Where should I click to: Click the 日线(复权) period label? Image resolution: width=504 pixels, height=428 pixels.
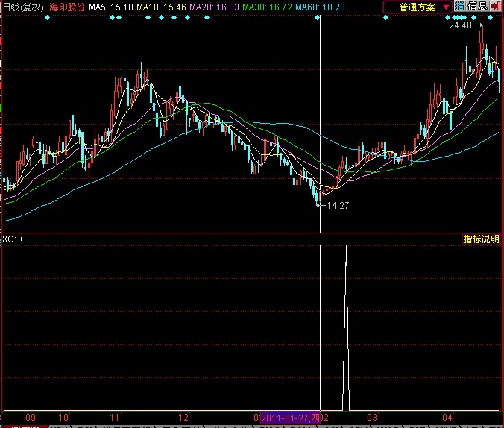(x=22, y=7)
